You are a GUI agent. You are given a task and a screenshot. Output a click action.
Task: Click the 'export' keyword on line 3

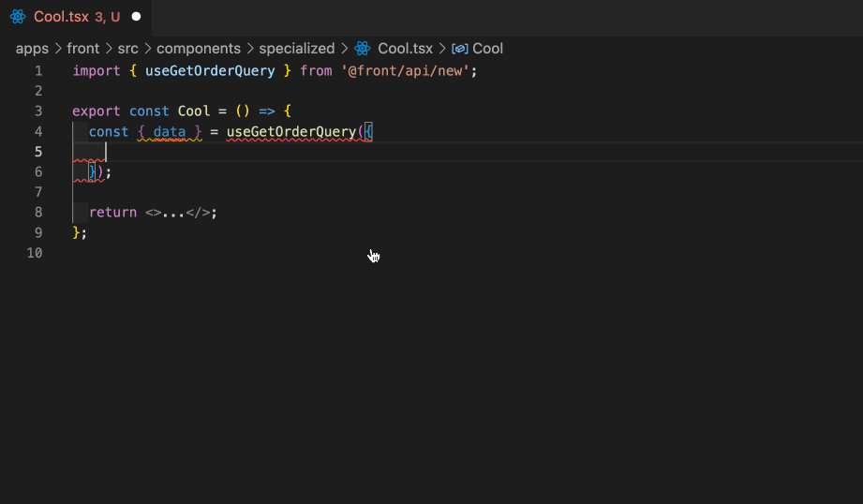pyautogui.click(x=97, y=111)
